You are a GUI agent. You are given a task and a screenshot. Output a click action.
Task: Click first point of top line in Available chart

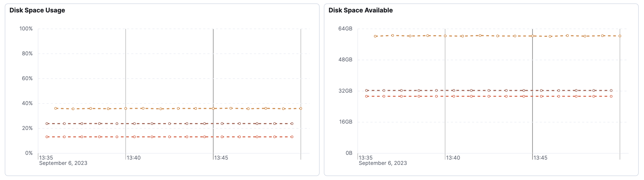(375, 36)
